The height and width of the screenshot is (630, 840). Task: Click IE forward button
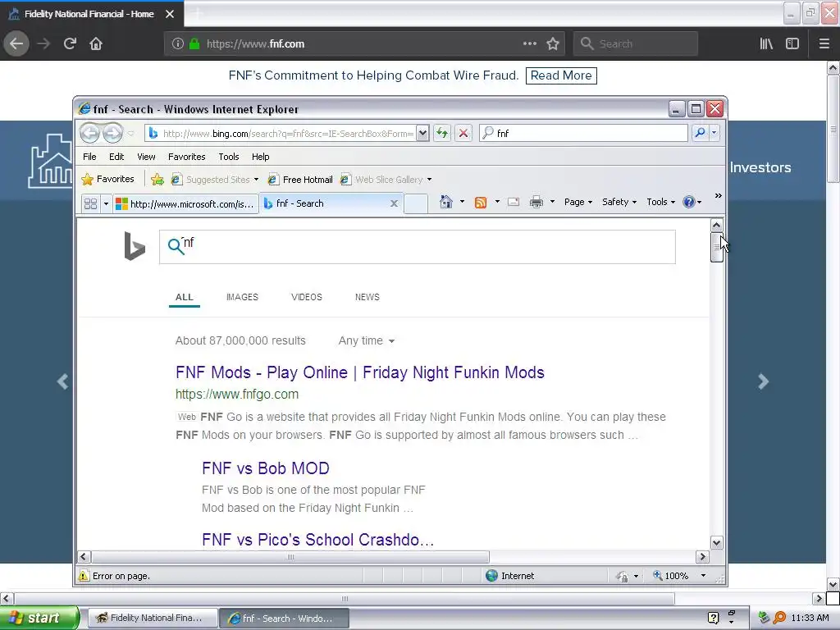coord(112,133)
